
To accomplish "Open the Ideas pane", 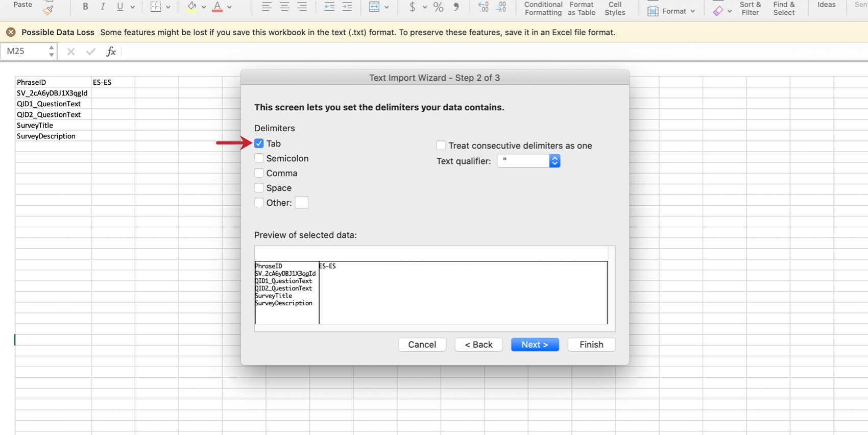I will [827, 5].
